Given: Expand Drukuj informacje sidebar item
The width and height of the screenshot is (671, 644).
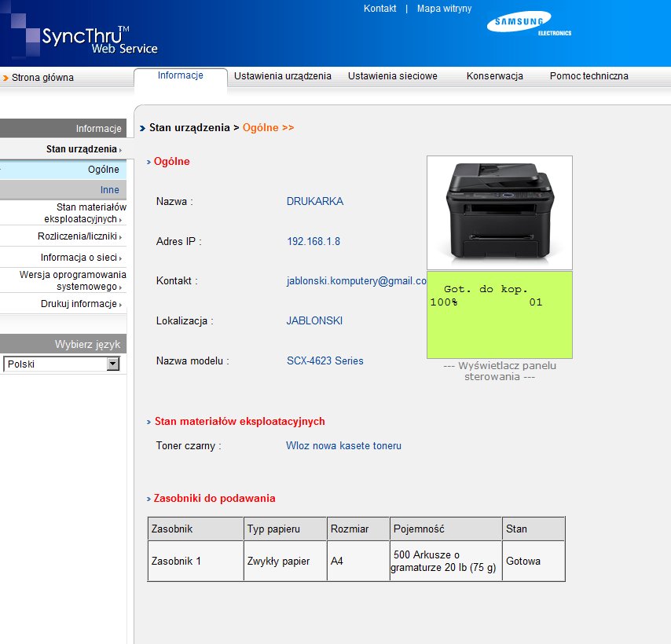Looking at the screenshot, I should click(81, 304).
